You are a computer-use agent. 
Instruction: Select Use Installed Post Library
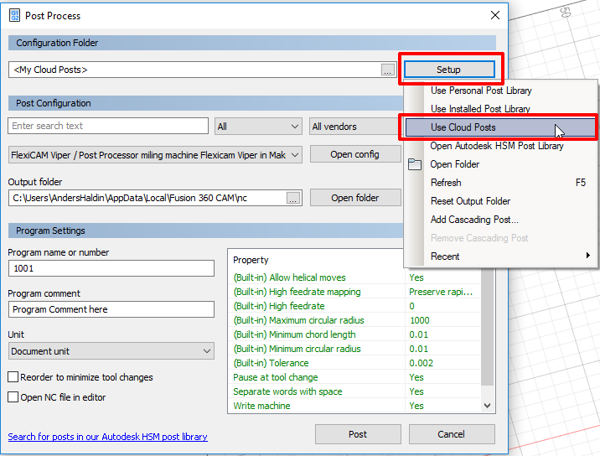(x=481, y=109)
